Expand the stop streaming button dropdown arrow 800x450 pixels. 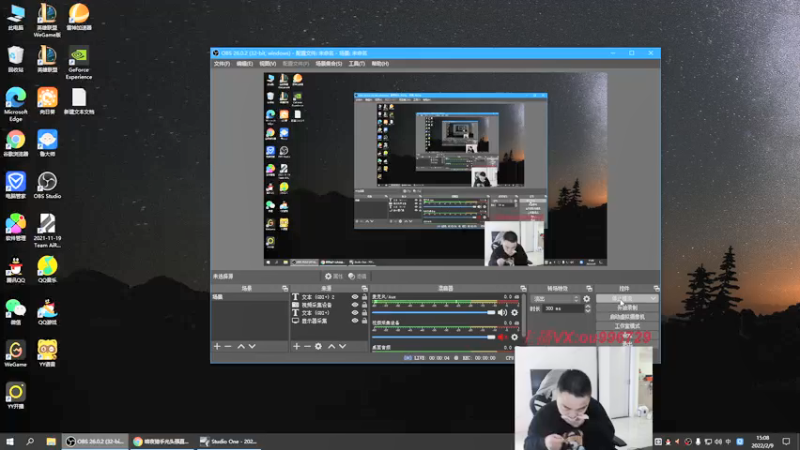point(653,298)
